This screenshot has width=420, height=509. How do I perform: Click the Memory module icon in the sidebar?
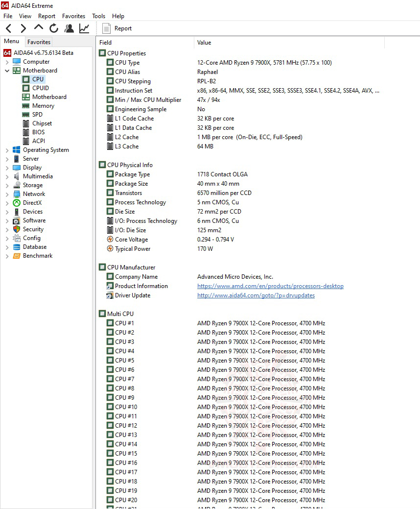[x=26, y=106]
